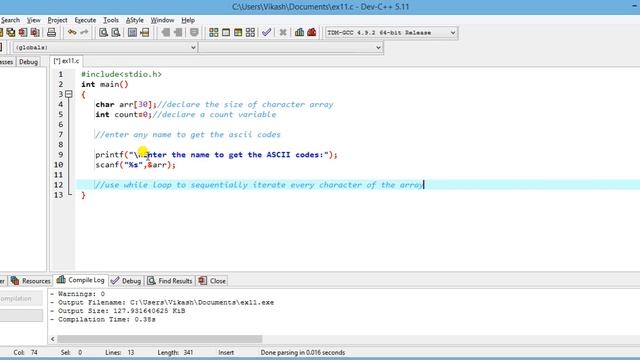Image resolution: width=640 pixels, height=360 pixels.
Task: Click the Compile toolbar icon
Action: coord(213,33)
